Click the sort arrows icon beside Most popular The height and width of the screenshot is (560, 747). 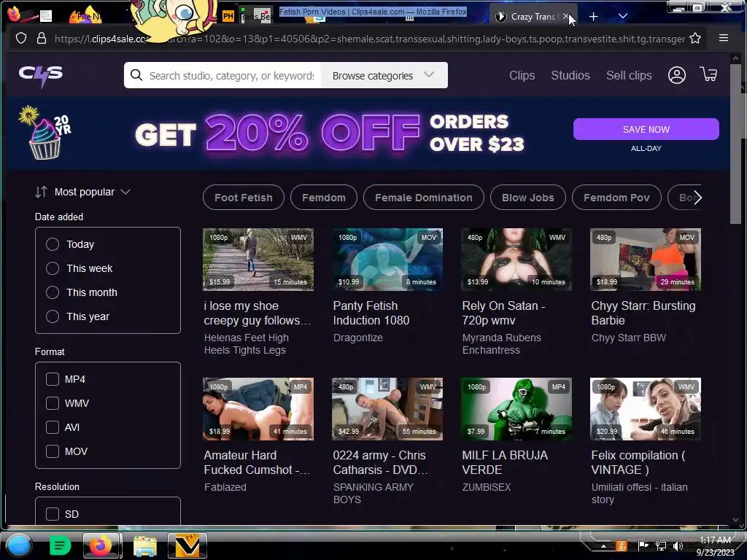click(41, 192)
